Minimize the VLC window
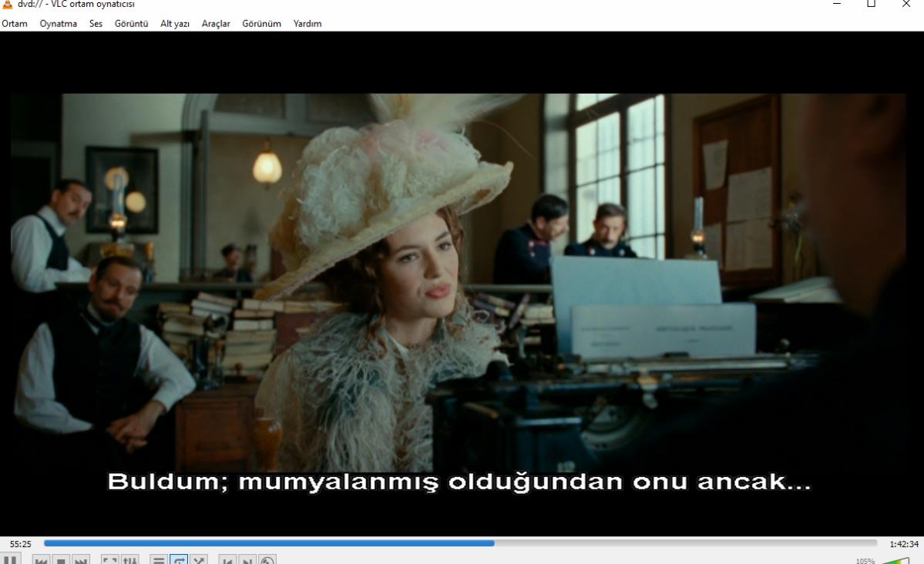The width and height of the screenshot is (924, 564). point(837,4)
